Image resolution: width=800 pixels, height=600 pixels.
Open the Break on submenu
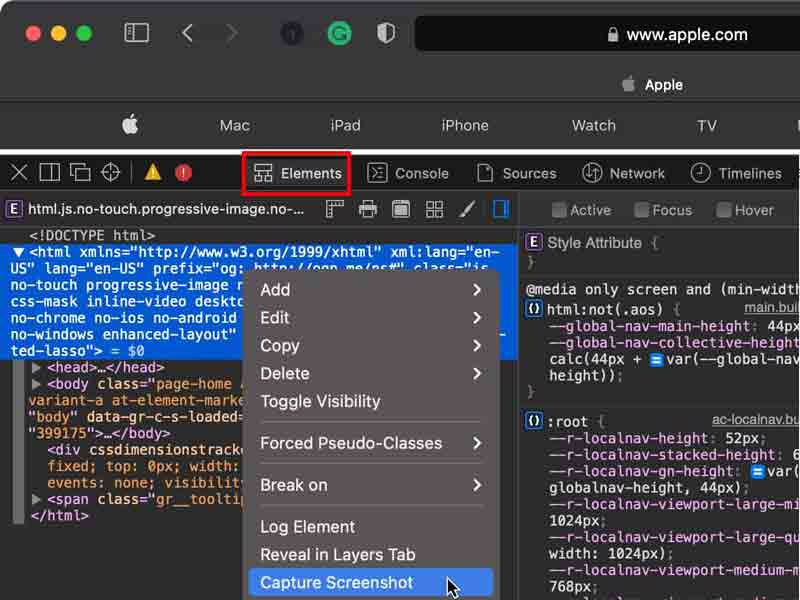click(x=371, y=485)
